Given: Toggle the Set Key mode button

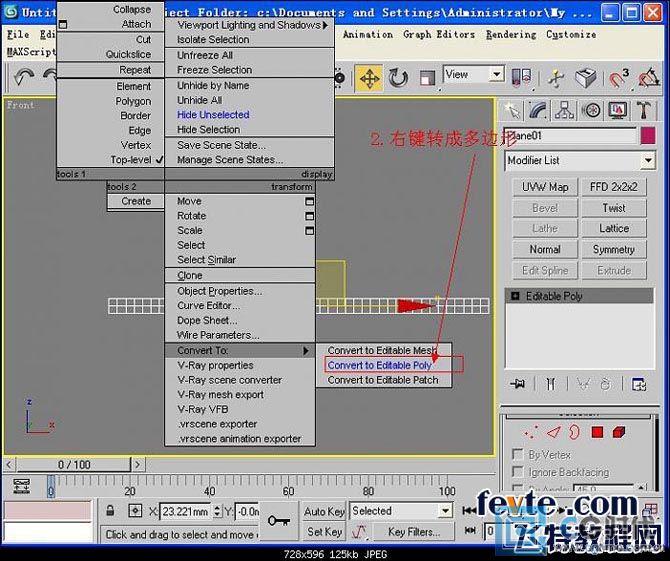Looking at the screenshot, I should click(x=324, y=532).
